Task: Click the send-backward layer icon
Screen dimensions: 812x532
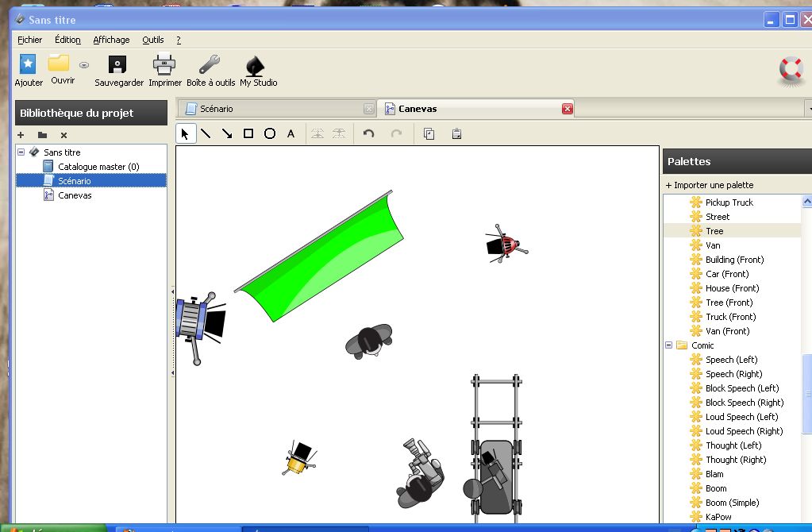Action: click(x=339, y=133)
